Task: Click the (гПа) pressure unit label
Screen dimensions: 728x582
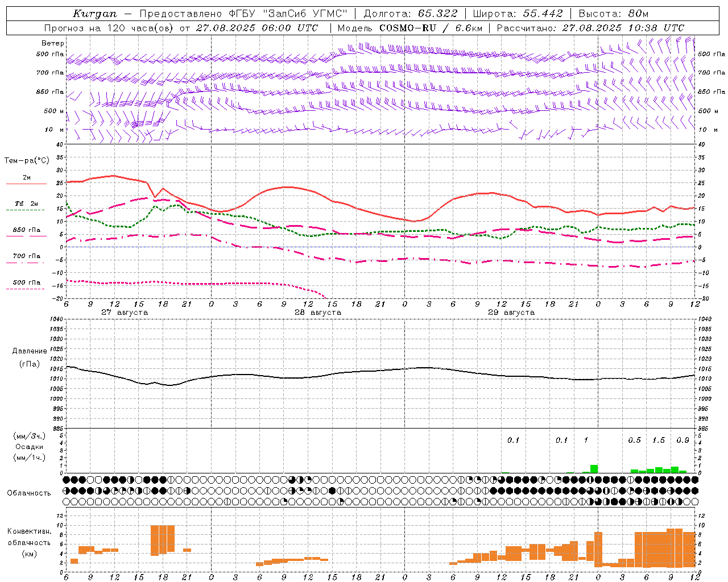Action: coord(30,364)
